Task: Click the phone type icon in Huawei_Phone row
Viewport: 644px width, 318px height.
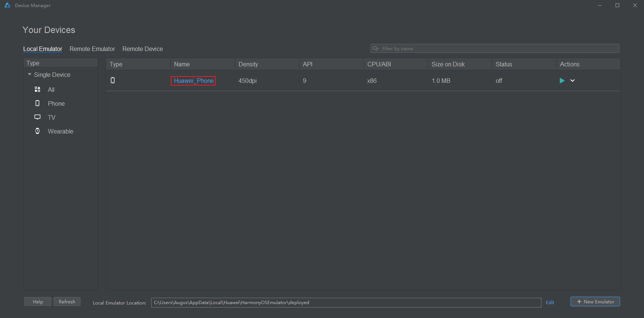Action: point(113,80)
